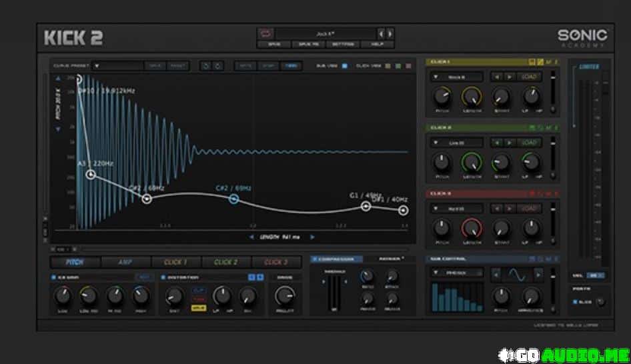Select the yellow-highlighted distortion mode button
The image size is (631, 364).
pos(199,308)
